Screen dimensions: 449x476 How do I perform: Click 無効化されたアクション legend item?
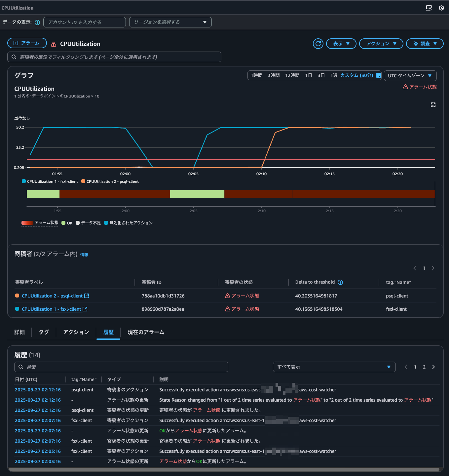click(129, 223)
